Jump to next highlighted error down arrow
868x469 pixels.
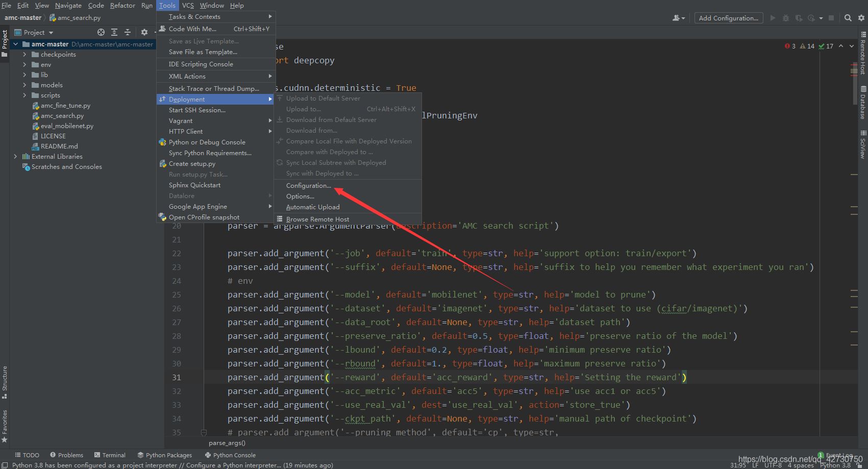pos(852,46)
